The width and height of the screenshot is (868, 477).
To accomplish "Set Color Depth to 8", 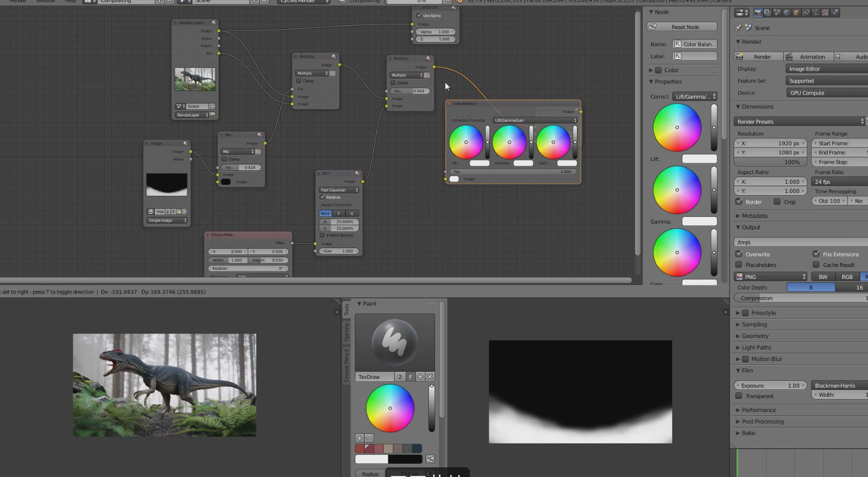I will 810,287.
